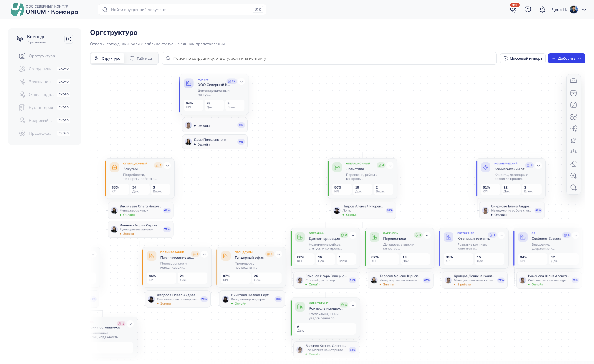The width and height of the screenshot is (594, 364).
Task: Open Петров Алексей Игорев... employee card
Action: (363, 210)
